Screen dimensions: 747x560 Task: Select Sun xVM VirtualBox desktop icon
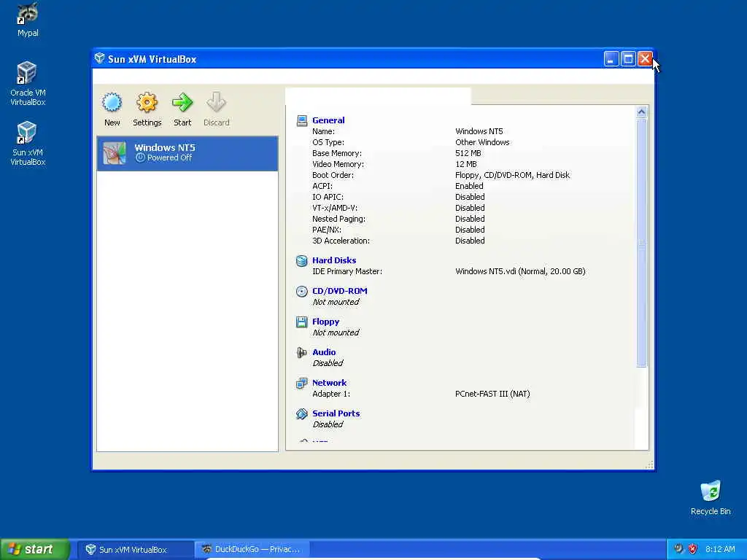[27, 133]
